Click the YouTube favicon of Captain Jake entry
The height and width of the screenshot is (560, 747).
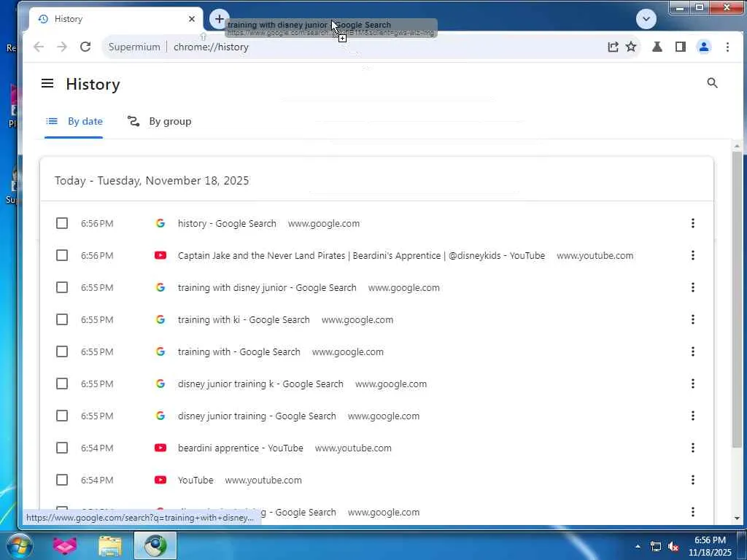160,255
